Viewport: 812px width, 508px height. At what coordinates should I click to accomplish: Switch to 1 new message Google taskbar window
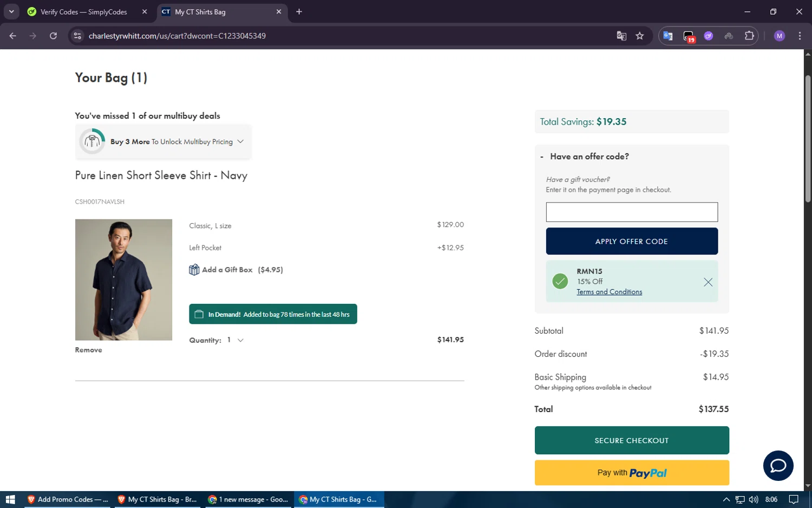pos(248,499)
